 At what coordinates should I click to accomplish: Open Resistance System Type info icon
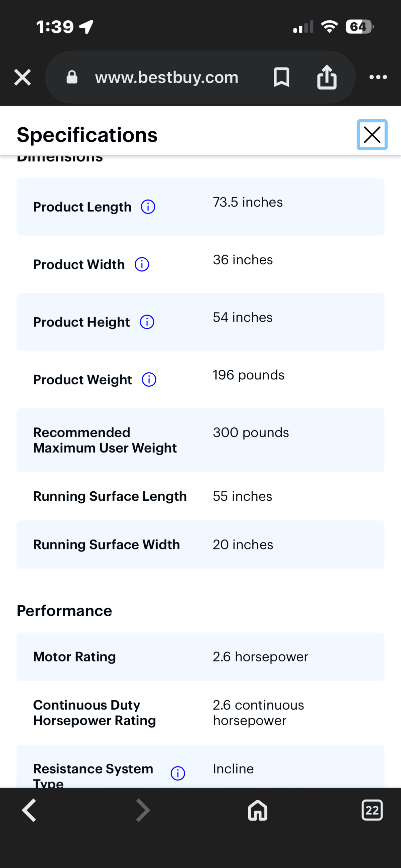(178, 773)
